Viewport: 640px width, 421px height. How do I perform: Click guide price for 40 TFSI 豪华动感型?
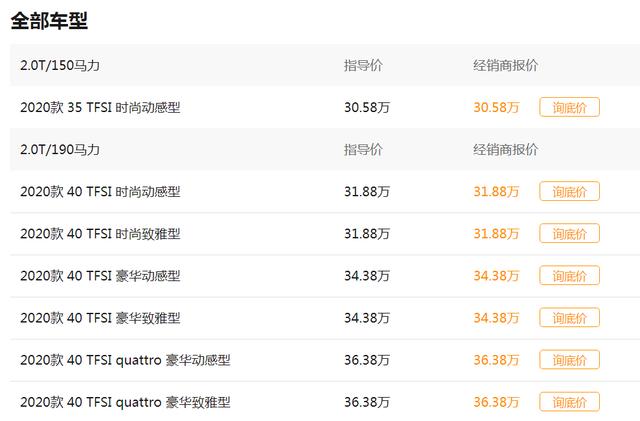point(367,276)
